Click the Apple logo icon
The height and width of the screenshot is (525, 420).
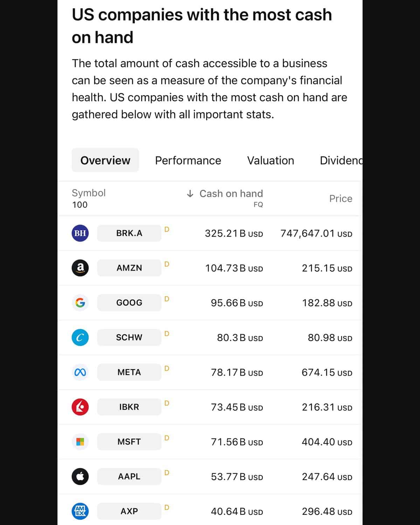80,476
